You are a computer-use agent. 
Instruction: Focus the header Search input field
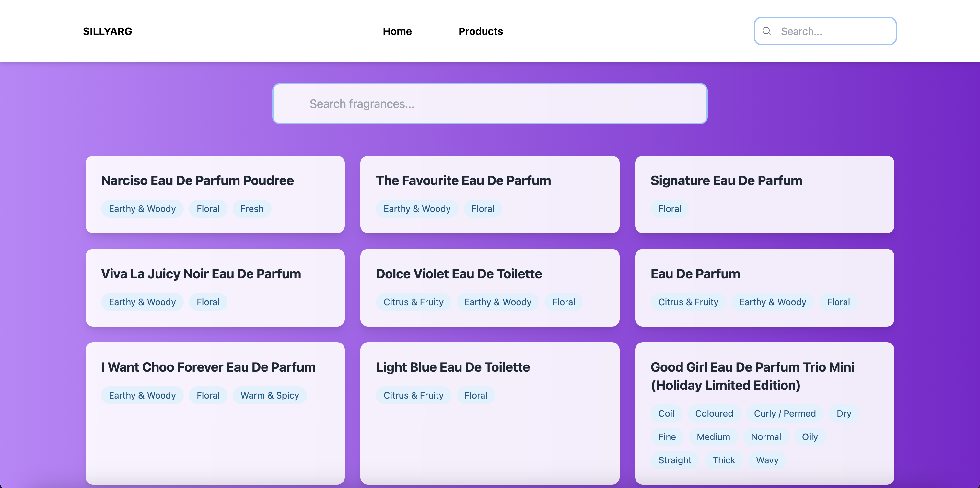(x=825, y=31)
